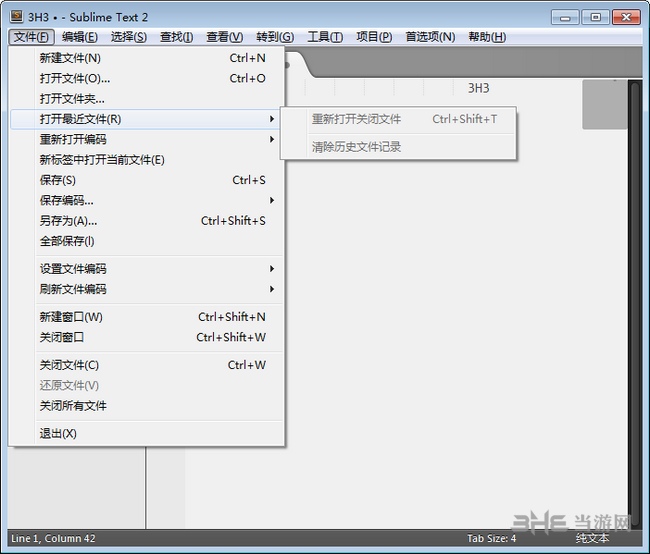650x554 pixels.
Task: Open the 转到(G) menu
Action: coord(275,37)
